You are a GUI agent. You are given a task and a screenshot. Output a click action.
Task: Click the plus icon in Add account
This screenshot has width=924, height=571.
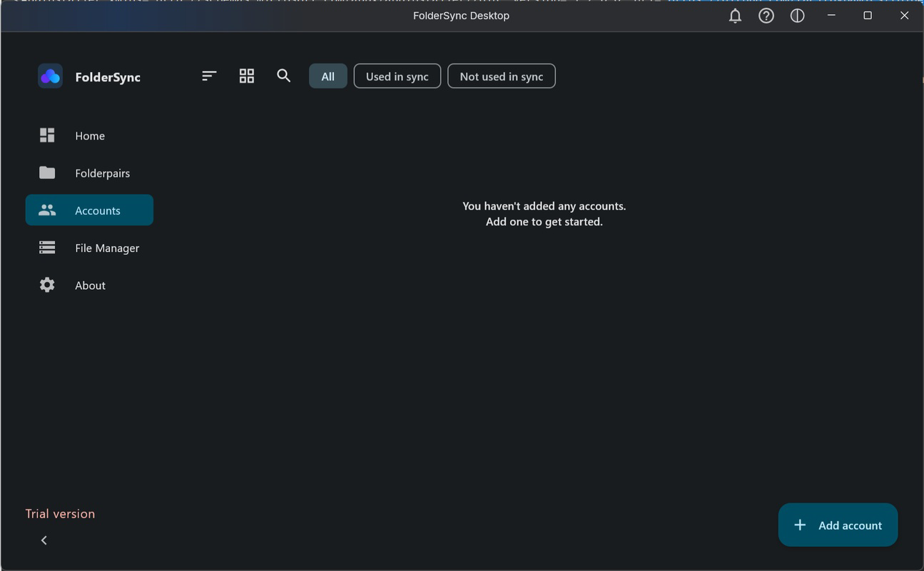point(800,525)
